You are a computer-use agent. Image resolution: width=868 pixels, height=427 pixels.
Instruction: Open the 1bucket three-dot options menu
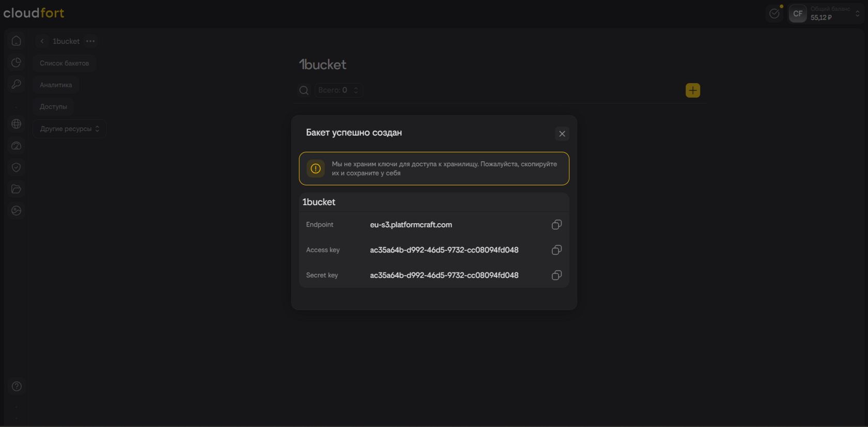(x=90, y=41)
